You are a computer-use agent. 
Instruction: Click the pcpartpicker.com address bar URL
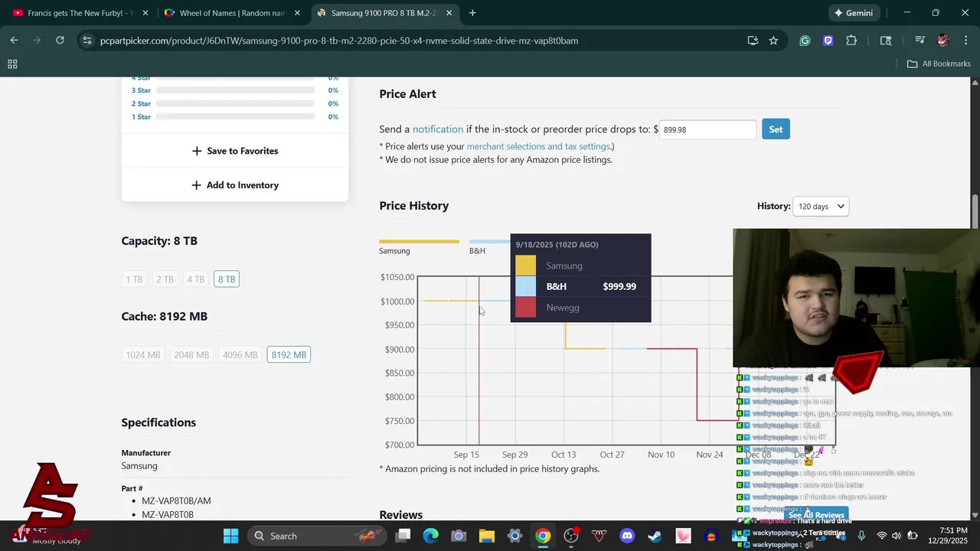point(339,41)
